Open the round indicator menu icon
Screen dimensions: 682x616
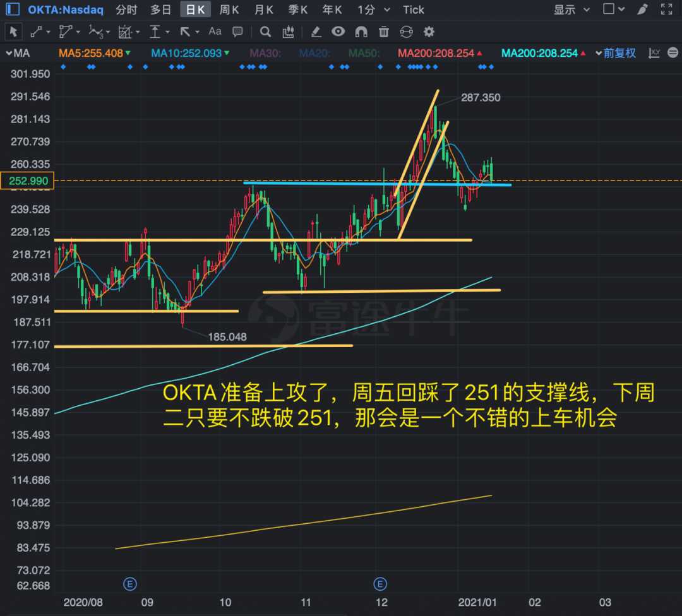pos(673,52)
